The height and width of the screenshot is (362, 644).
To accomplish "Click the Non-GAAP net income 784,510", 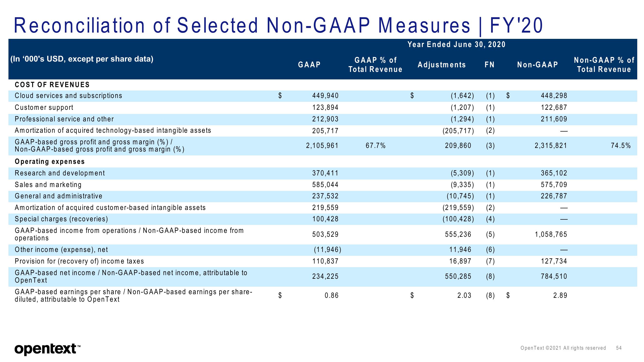I will 554,276.
